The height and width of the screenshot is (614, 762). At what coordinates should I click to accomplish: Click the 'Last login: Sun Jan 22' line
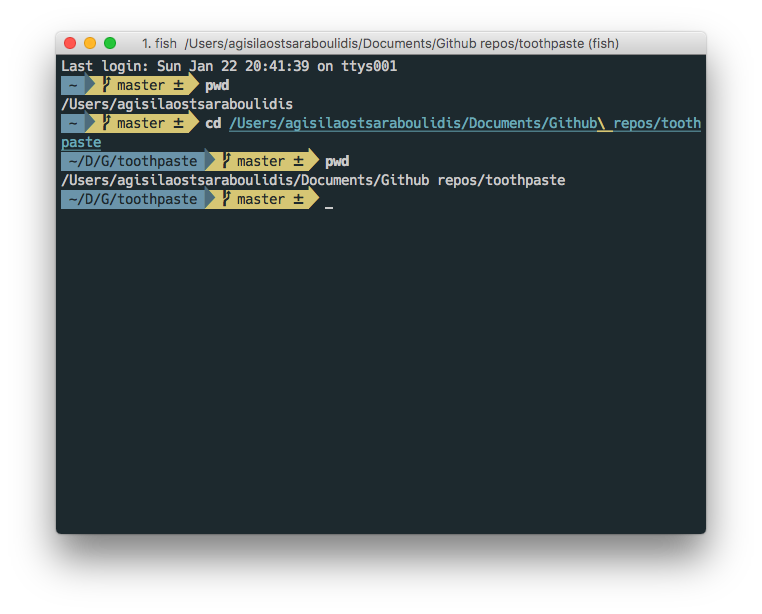pos(229,66)
